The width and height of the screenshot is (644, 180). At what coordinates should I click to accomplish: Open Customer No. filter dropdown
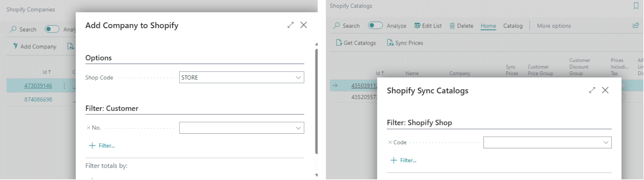298,128
